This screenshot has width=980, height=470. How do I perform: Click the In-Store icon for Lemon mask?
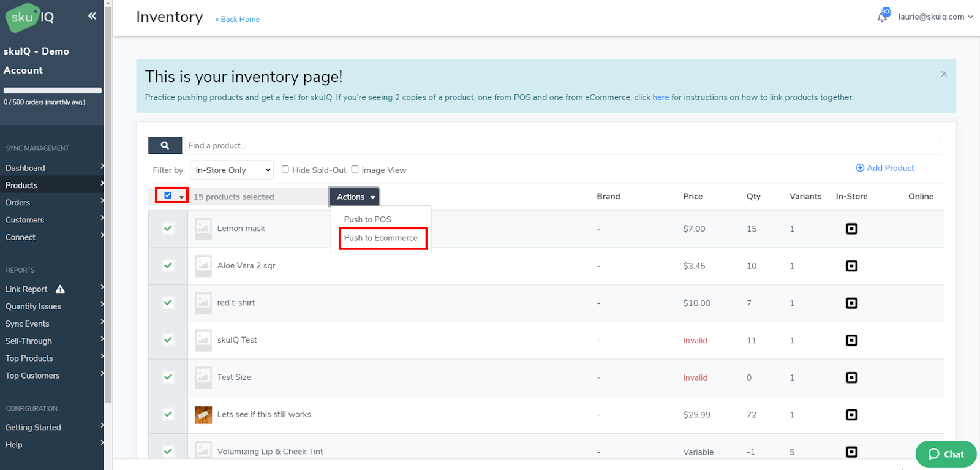[x=851, y=229]
